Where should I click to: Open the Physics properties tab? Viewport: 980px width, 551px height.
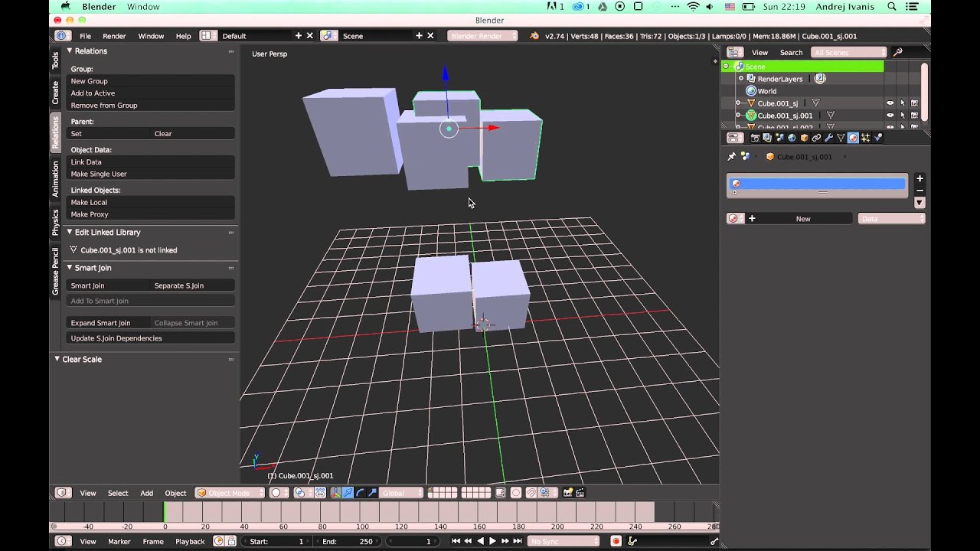tap(878, 138)
